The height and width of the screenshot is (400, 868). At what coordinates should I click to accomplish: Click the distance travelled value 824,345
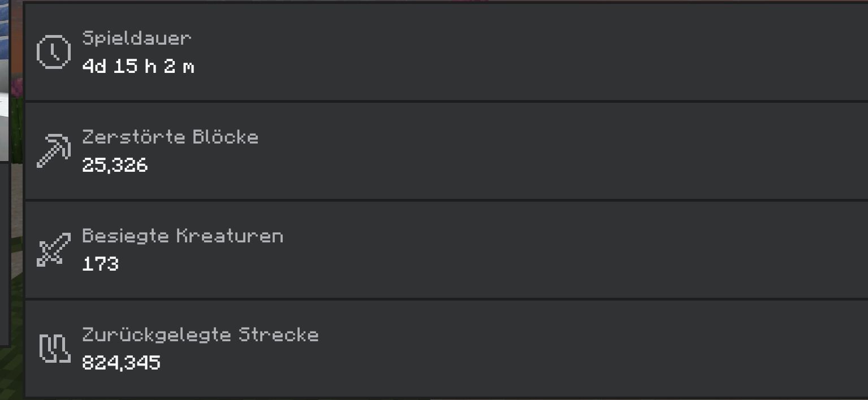[x=121, y=362]
